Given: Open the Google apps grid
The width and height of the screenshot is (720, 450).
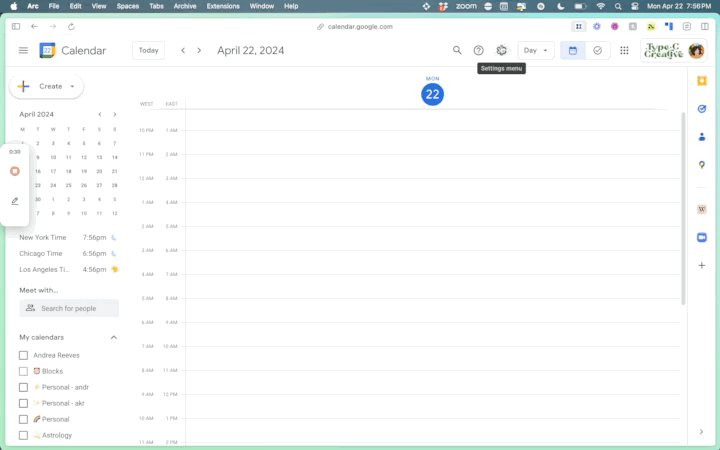Looking at the screenshot, I should pyautogui.click(x=624, y=50).
